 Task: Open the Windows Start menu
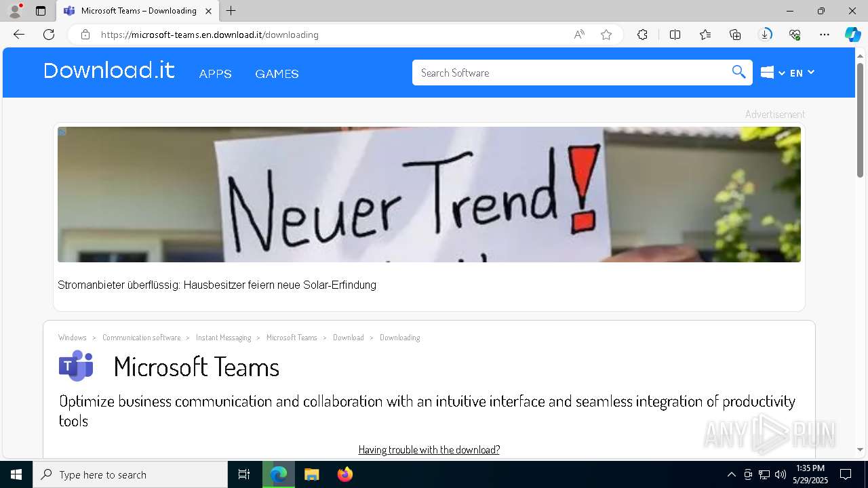click(x=16, y=474)
